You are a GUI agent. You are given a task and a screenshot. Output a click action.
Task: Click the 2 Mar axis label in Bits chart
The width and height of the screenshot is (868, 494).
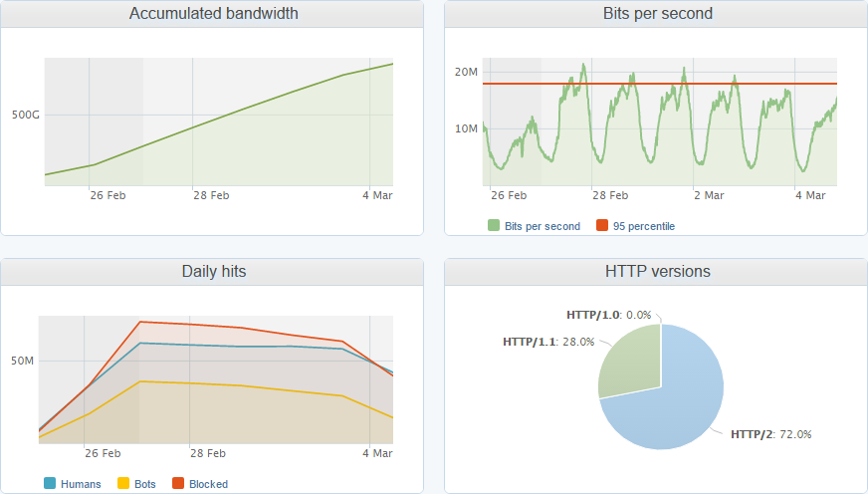click(709, 195)
